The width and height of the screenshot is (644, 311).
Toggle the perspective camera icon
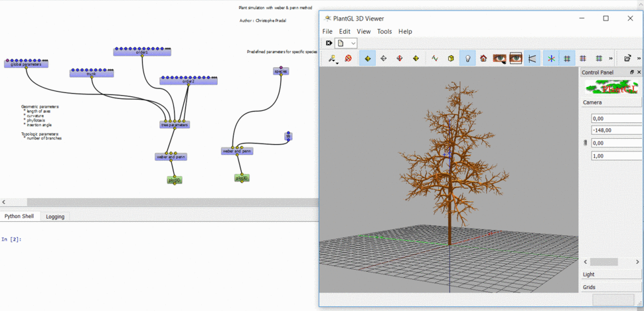pos(532,58)
